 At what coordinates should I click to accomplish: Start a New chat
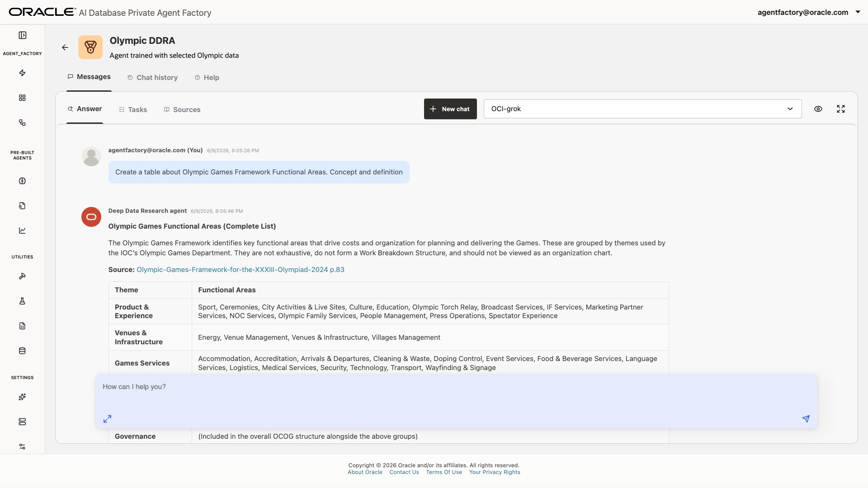tap(450, 109)
